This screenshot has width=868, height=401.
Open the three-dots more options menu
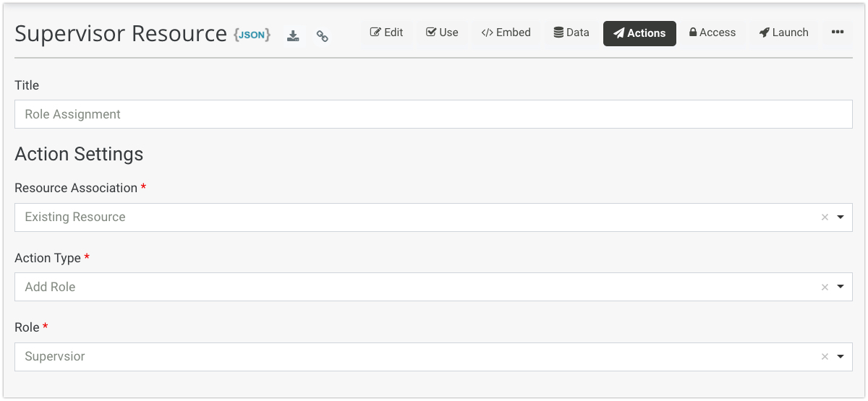837,33
